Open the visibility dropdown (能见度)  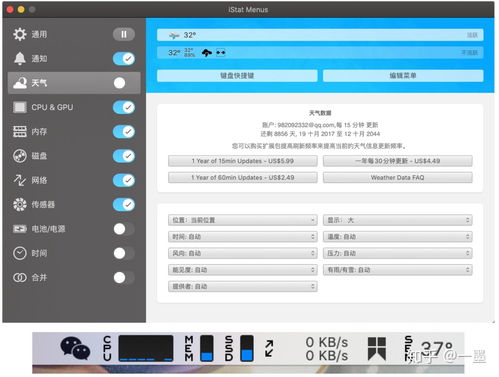243,270
